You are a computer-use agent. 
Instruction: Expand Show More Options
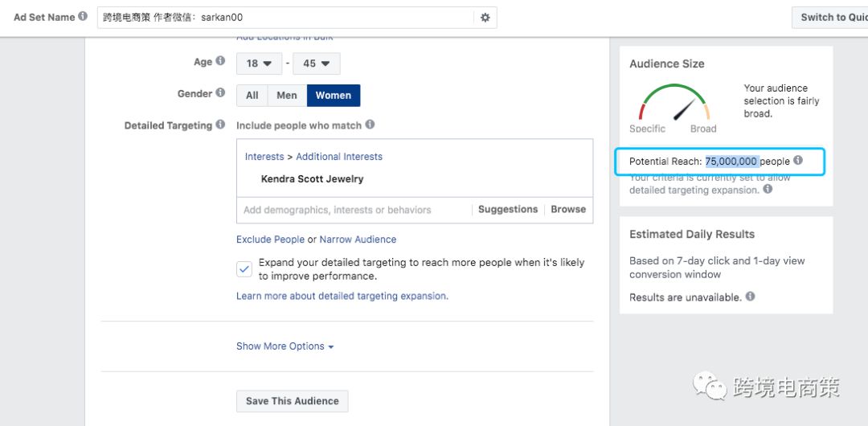pyautogui.click(x=285, y=346)
